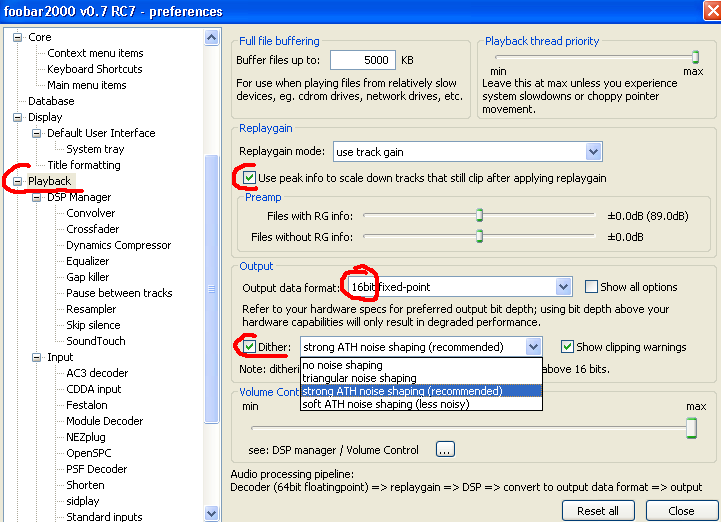Image resolution: width=721 pixels, height=522 pixels.
Task: Select OpenSPC tree item
Action: [89, 453]
